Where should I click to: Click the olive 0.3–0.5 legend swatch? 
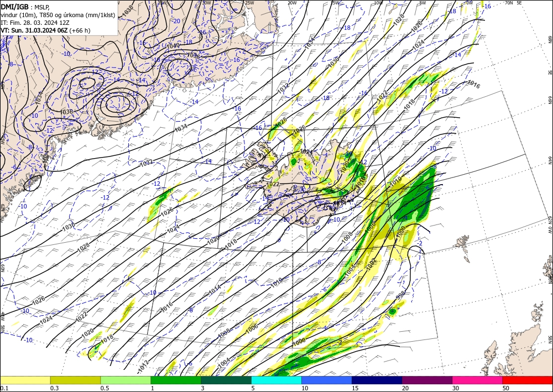coord(75,380)
